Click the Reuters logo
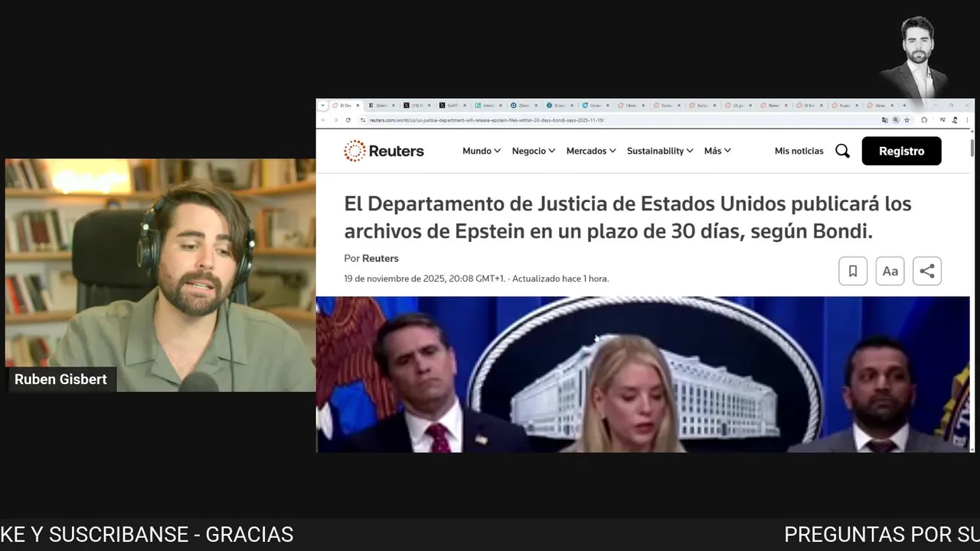The image size is (980, 551). (x=384, y=151)
